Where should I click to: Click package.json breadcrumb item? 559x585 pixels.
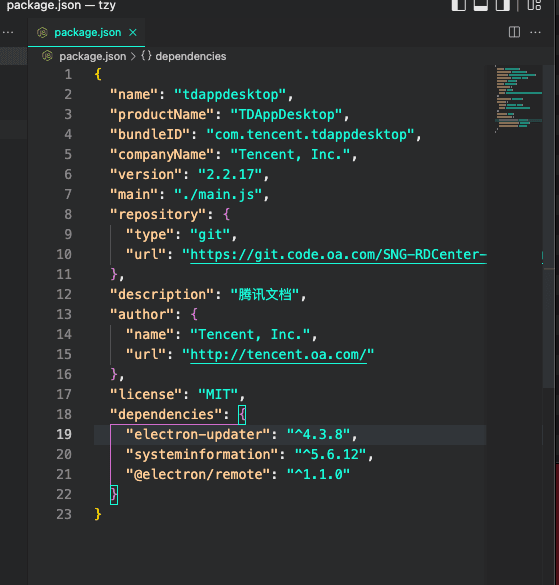[93, 56]
